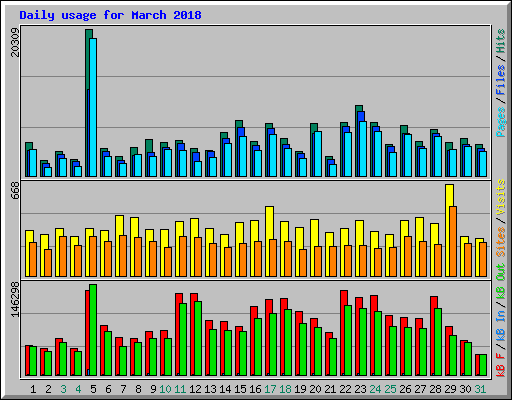Click the day 5 axis label
The height and width of the screenshot is (400, 512).
[93, 389]
